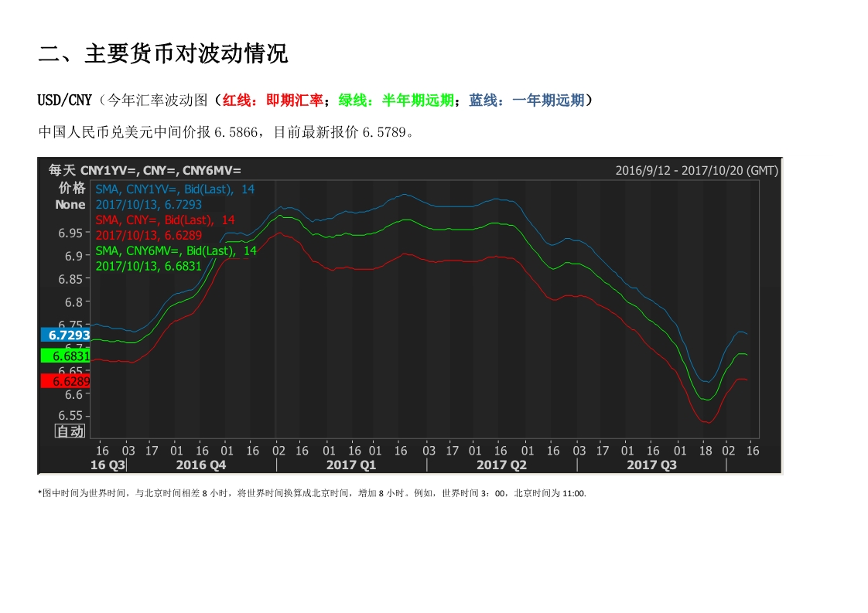Click the red 6.6289 price tag
Viewport: 868px width, 613px height.
pyautogui.click(x=65, y=381)
